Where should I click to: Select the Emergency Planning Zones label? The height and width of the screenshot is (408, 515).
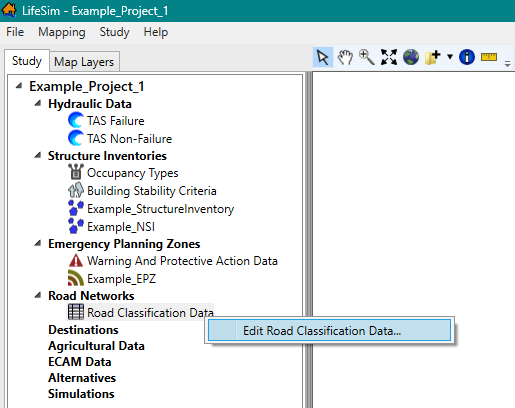coord(124,244)
